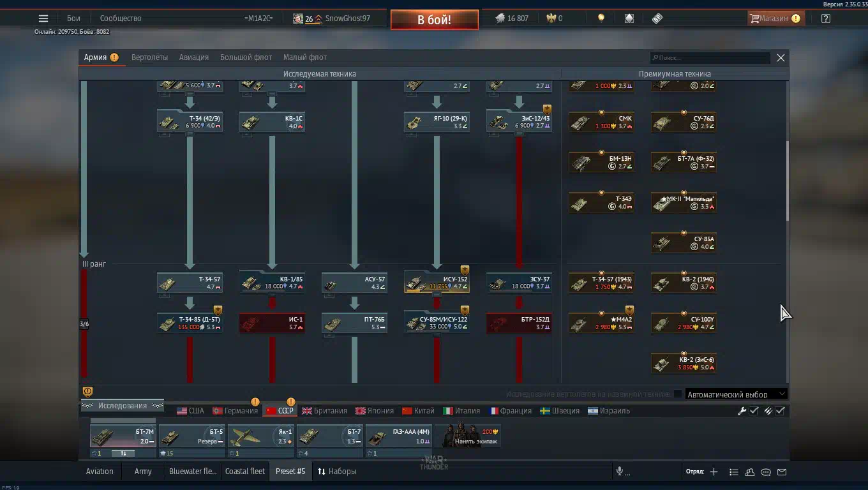Open the chat bubble icon
Image resolution: width=868 pixels, height=490 pixels.
766,472
